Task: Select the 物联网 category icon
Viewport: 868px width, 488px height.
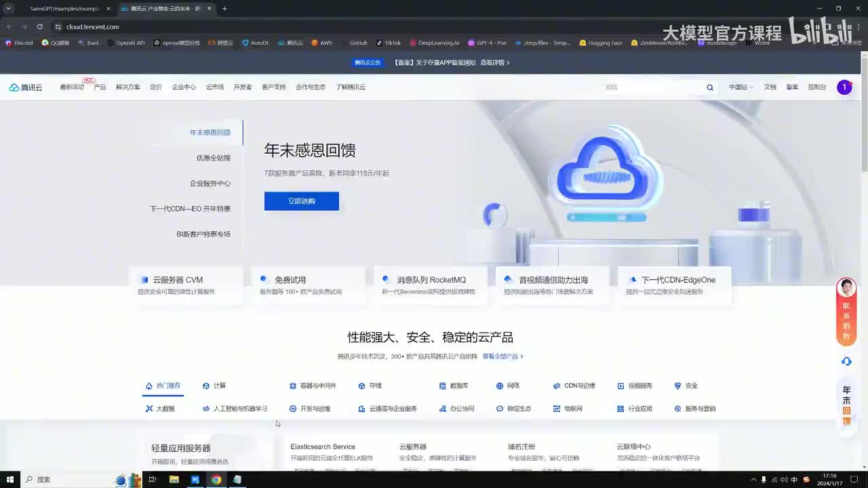Action: click(557, 409)
